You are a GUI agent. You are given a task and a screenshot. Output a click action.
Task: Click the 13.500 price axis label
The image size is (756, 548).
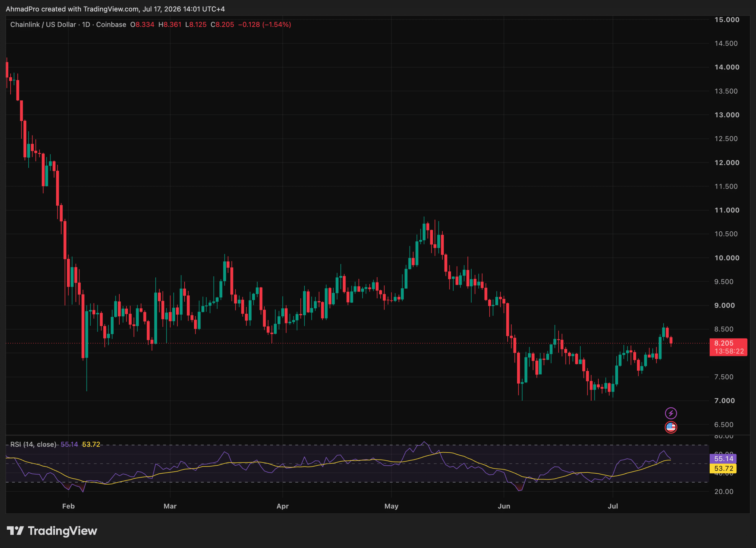coord(726,91)
